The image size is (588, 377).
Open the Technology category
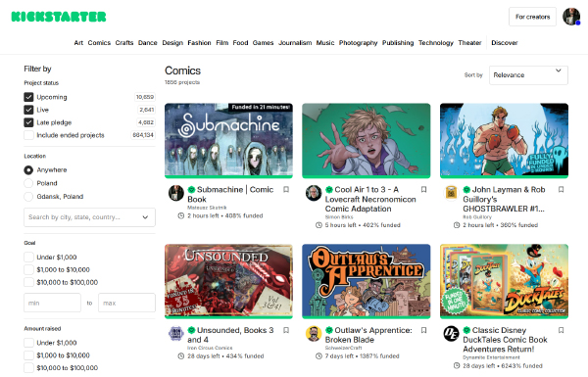pos(436,43)
